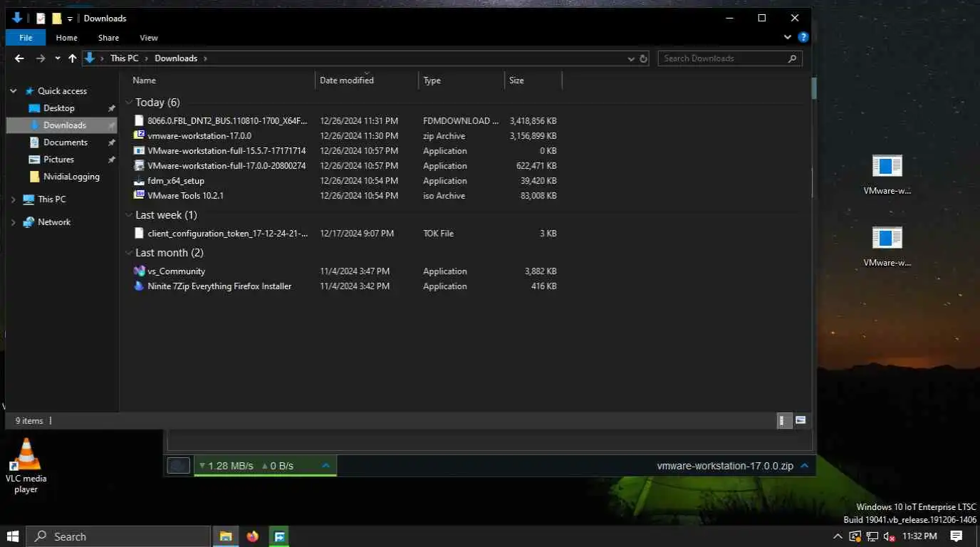Image resolution: width=980 pixels, height=547 pixels.
Task: Open the Share ribbon tab
Action: (x=109, y=38)
